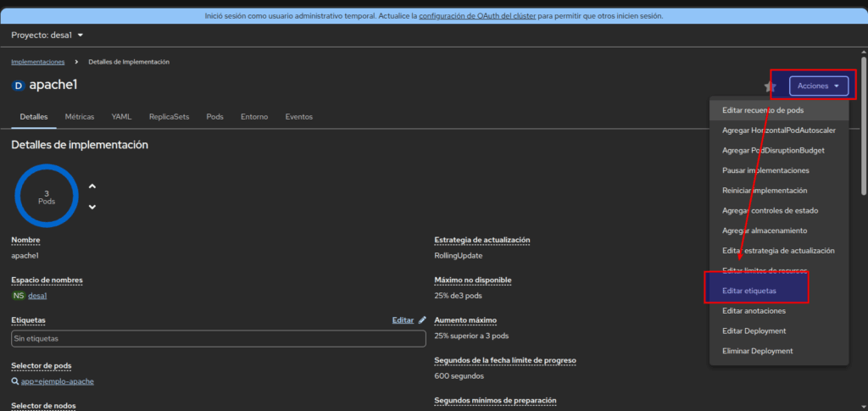The height and width of the screenshot is (411, 868).
Task: Follow the desa1 namespace link
Action: tap(37, 296)
